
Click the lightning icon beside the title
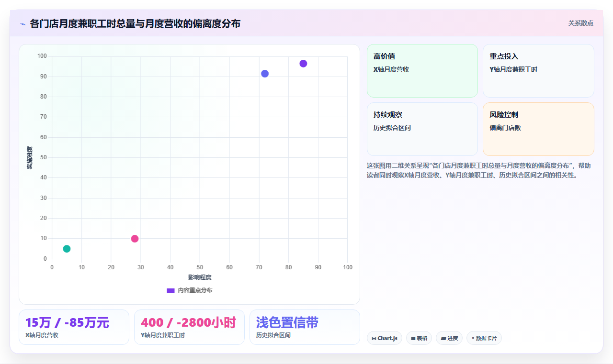tap(23, 23)
